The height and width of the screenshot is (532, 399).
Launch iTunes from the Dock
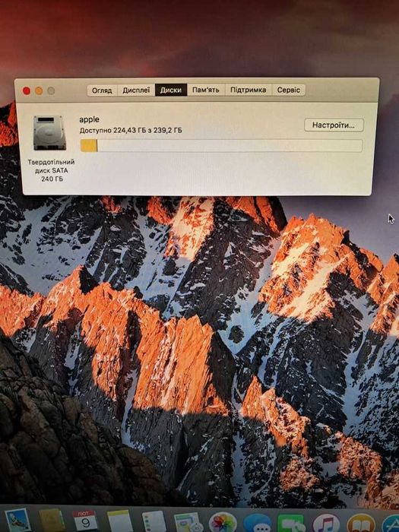click(326, 524)
